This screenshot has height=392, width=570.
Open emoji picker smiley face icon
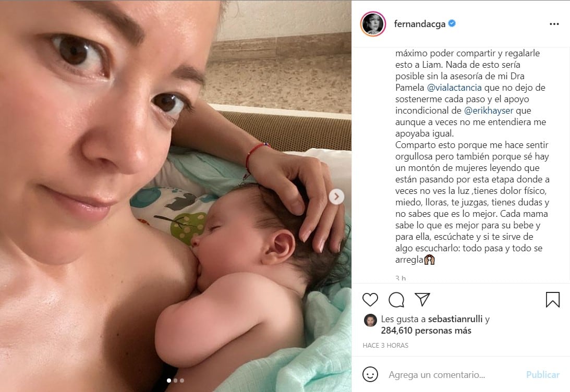[x=370, y=374]
